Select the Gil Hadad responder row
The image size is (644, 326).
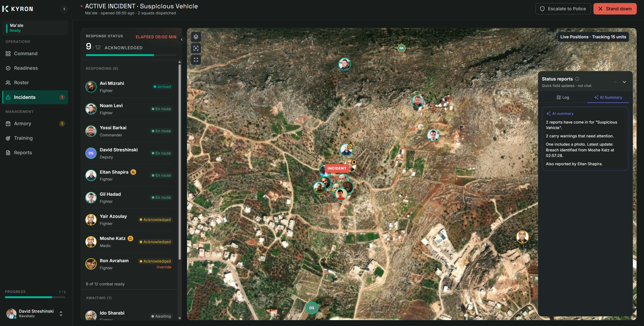click(129, 198)
